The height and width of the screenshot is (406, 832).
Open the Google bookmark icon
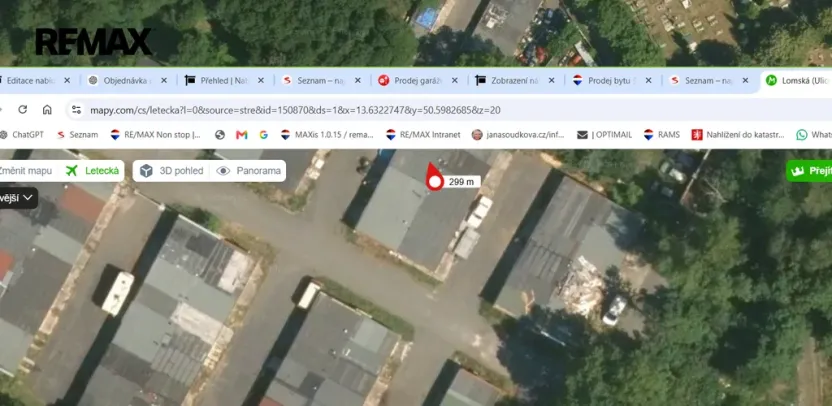click(x=263, y=135)
